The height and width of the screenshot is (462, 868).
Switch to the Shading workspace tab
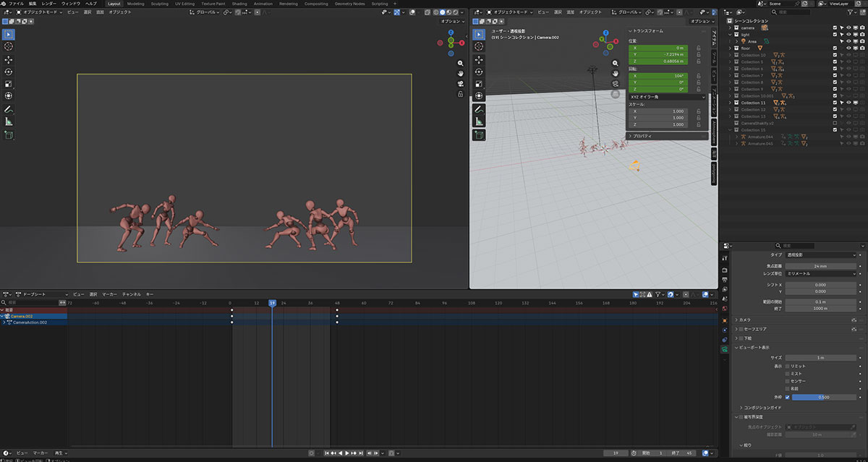click(x=239, y=4)
